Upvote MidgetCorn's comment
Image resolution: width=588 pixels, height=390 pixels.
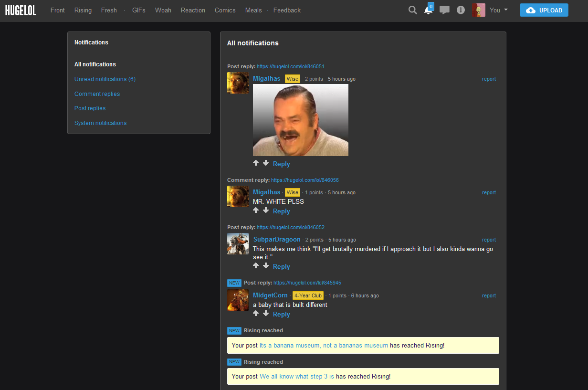(256, 314)
